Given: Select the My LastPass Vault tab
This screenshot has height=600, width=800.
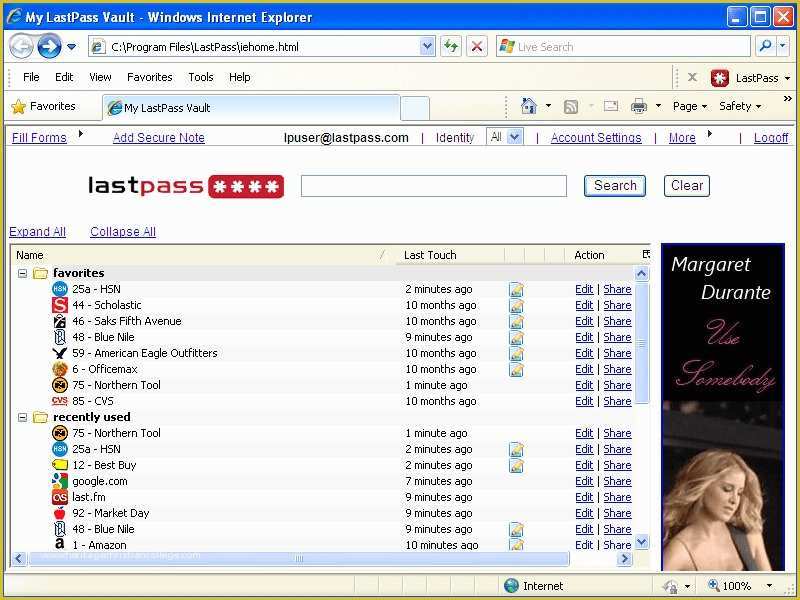Looking at the screenshot, I should pos(251,108).
